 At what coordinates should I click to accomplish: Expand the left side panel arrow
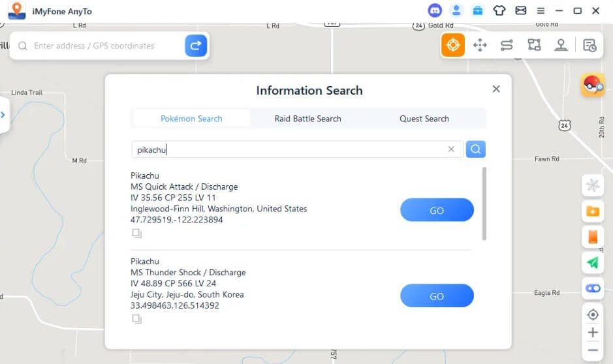coord(3,115)
